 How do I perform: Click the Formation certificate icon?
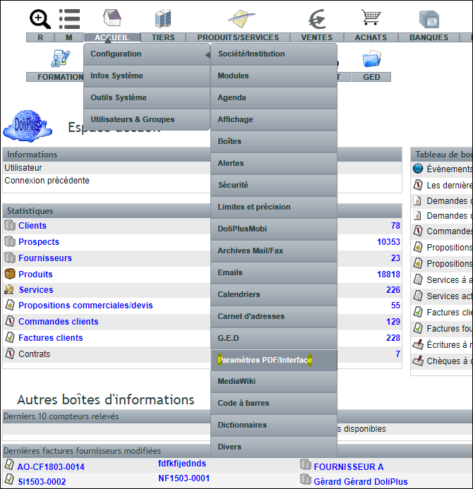[x=60, y=58]
